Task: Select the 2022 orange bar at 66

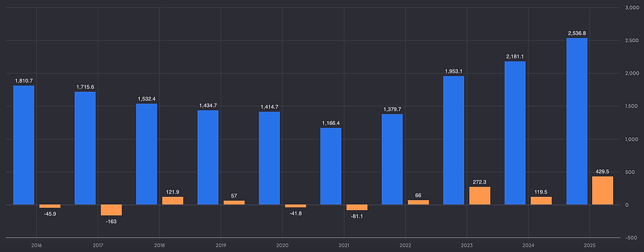Action: click(x=419, y=202)
